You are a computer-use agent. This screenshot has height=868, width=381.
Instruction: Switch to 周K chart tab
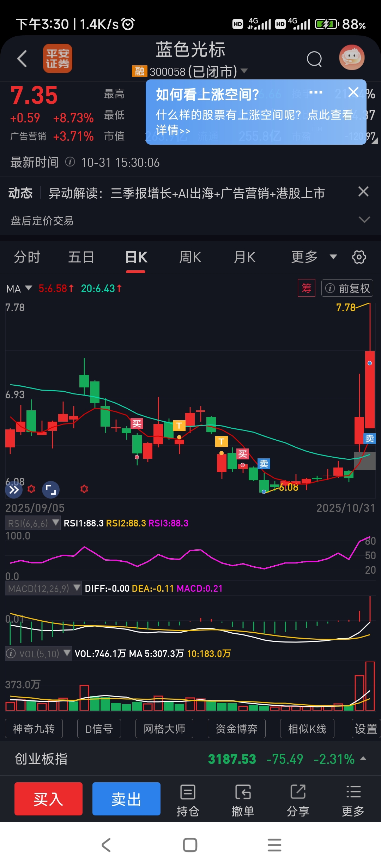[x=190, y=257]
